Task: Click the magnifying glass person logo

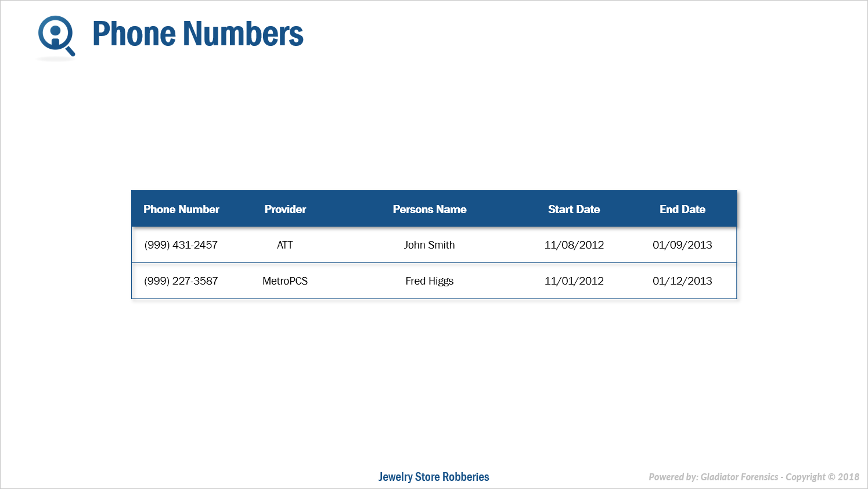Action: [56, 35]
